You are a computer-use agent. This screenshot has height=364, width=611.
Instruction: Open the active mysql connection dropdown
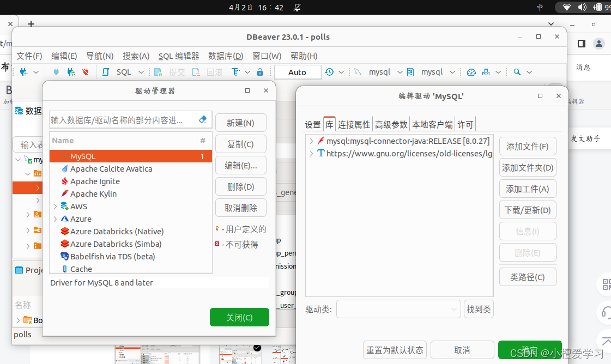pyautogui.click(x=400, y=72)
